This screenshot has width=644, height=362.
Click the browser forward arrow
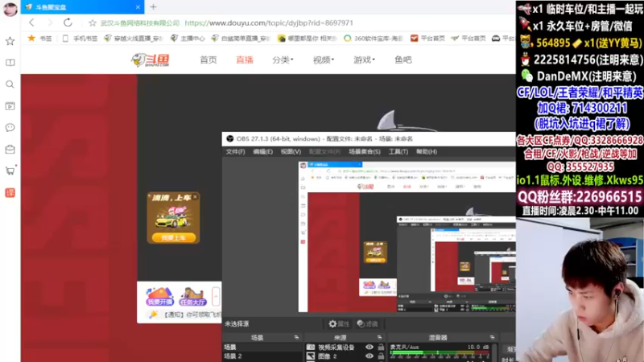tap(50, 23)
